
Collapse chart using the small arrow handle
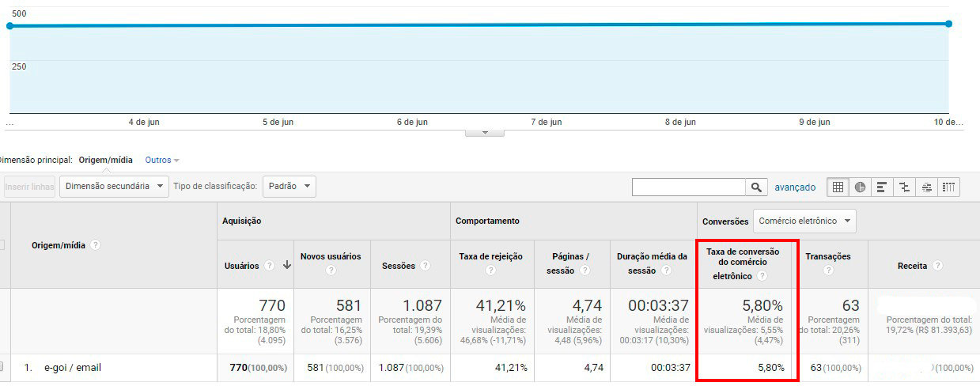485,132
